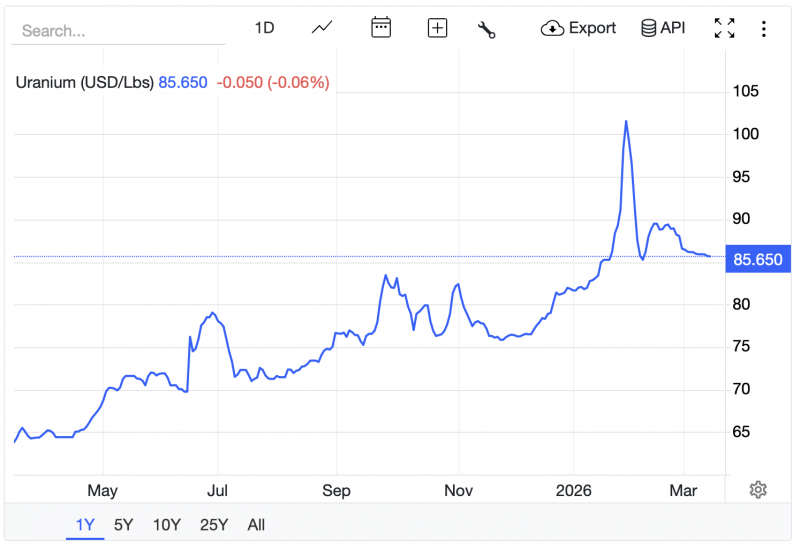Switch to the 10Y time range
This screenshot has height=548, width=800.
pyautogui.click(x=166, y=524)
